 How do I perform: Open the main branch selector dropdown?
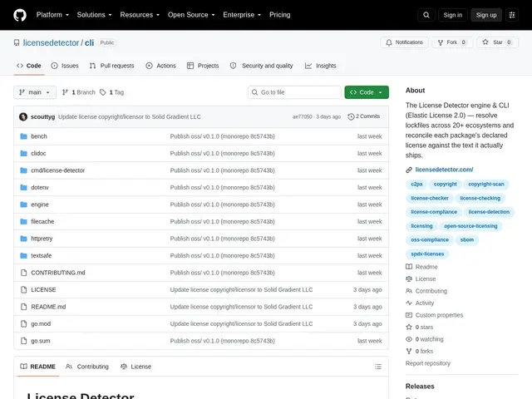[x=35, y=92]
